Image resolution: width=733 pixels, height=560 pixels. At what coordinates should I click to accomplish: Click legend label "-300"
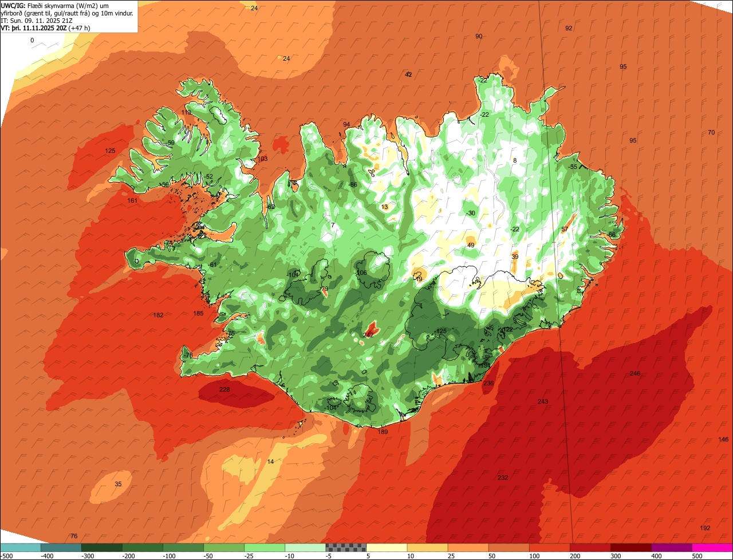(88, 556)
